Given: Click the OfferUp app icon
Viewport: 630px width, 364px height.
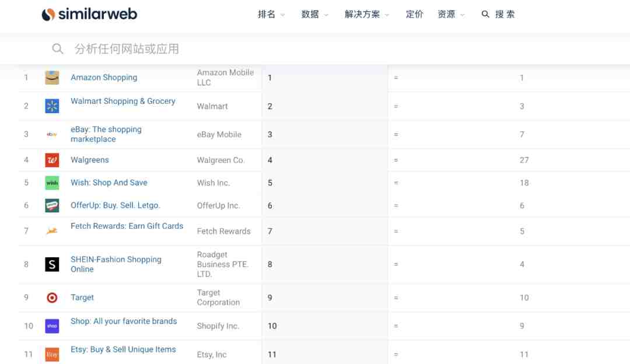Looking at the screenshot, I should [52, 205].
